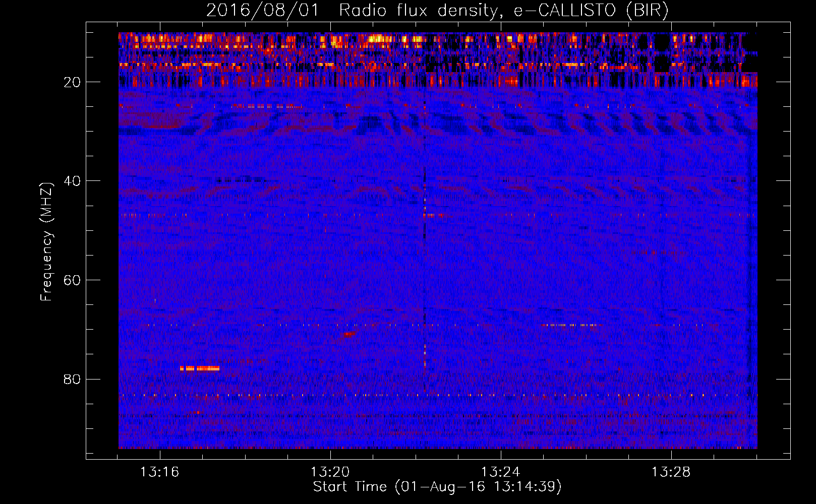Click the "Frequency (MHZ)" axis label
This screenshot has width=816, height=504.
coord(46,242)
